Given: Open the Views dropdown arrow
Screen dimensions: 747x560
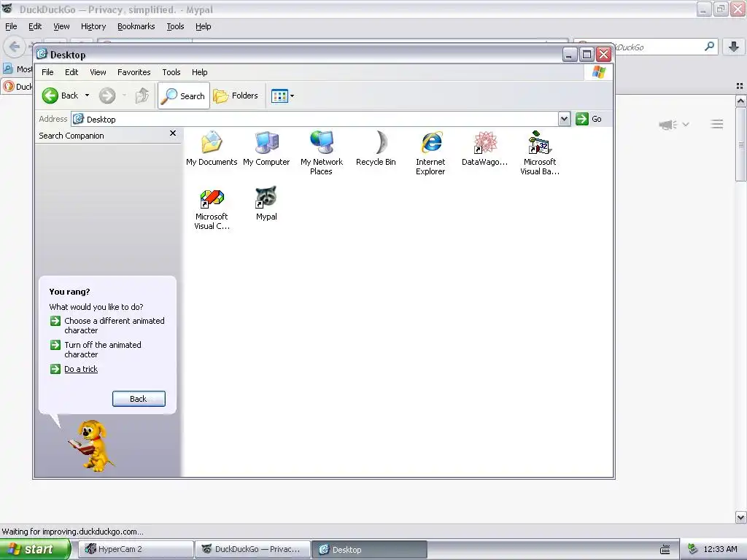Looking at the screenshot, I should tap(292, 96).
